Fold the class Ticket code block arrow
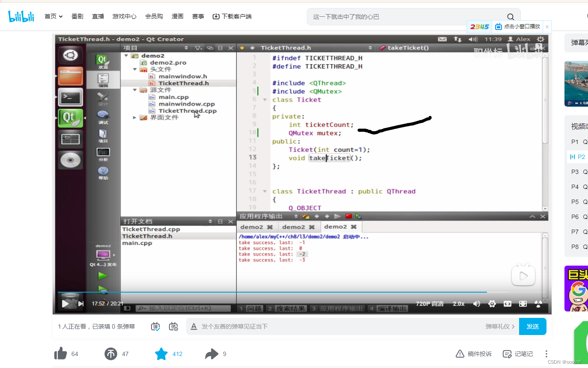This screenshot has width=588, height=368. click(265, 99)
